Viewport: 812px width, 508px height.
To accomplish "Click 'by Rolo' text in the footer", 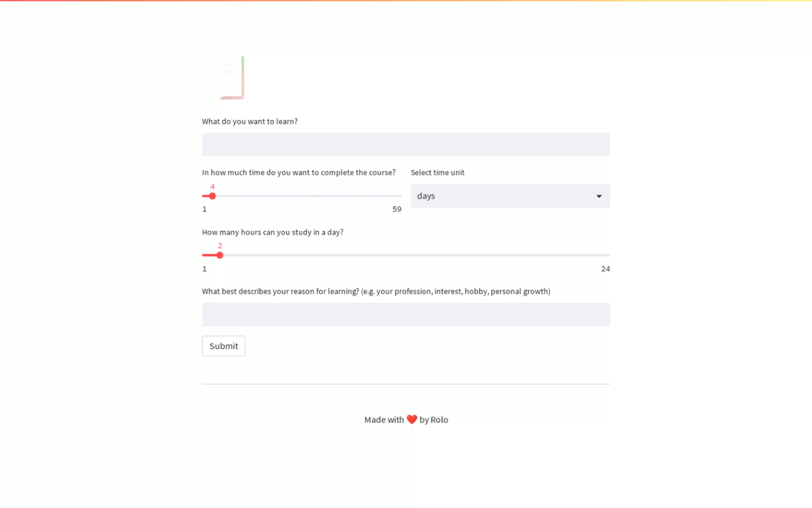I will 434,420.
